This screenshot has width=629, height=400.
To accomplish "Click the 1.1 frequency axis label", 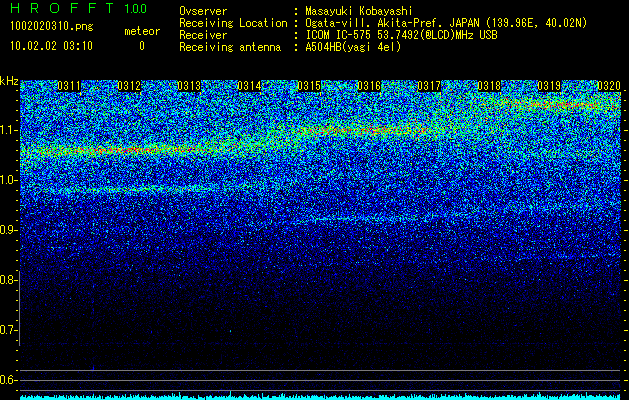I will coord(7,130).
